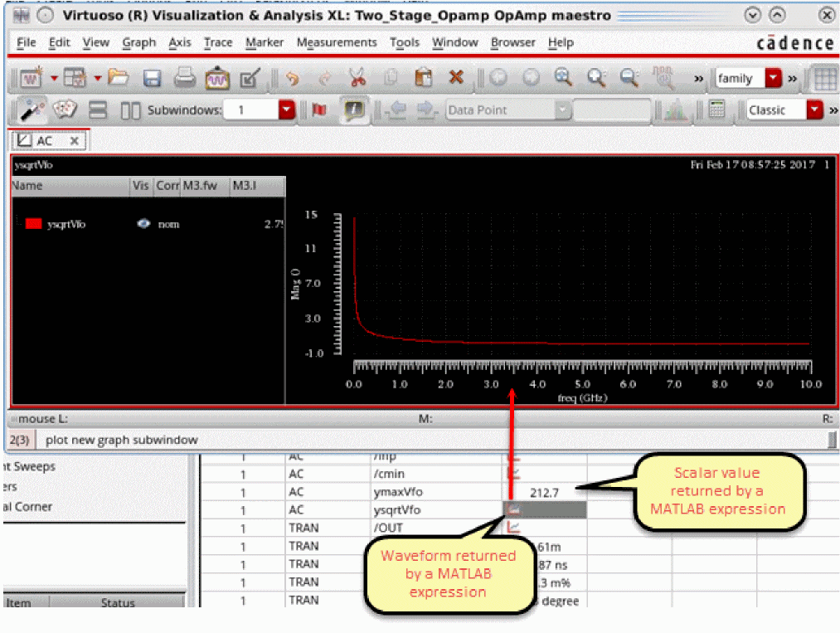Zoom out with the minus magnifier
The image size is (840, 633).
629,78
